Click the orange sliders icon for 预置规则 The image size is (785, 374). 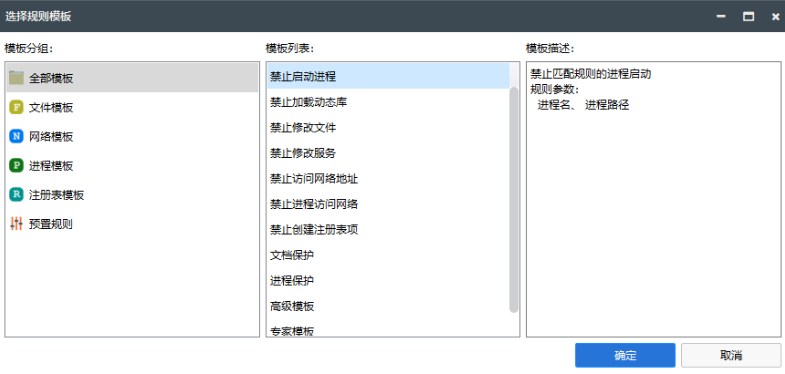click(17, 223)
